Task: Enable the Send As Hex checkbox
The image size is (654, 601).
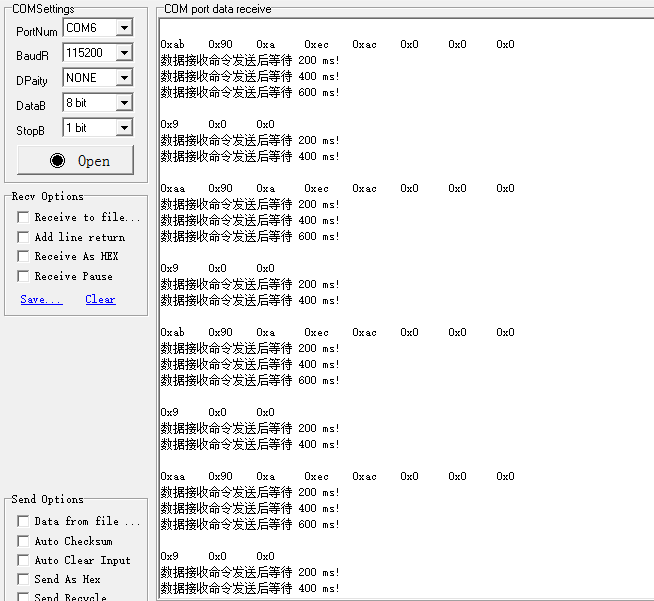Action: [x=23, y=579]
